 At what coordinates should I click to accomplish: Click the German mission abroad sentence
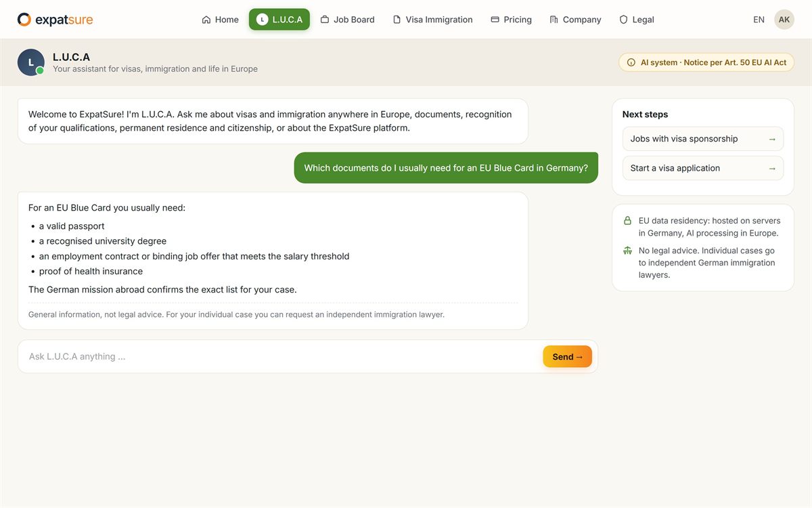[x=162, y=289]
